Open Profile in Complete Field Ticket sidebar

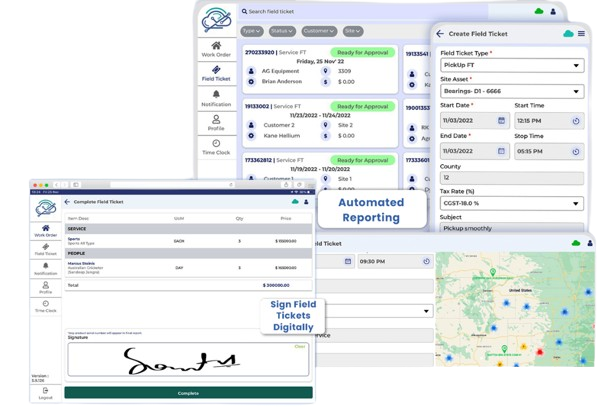click(x=46, y=287)
